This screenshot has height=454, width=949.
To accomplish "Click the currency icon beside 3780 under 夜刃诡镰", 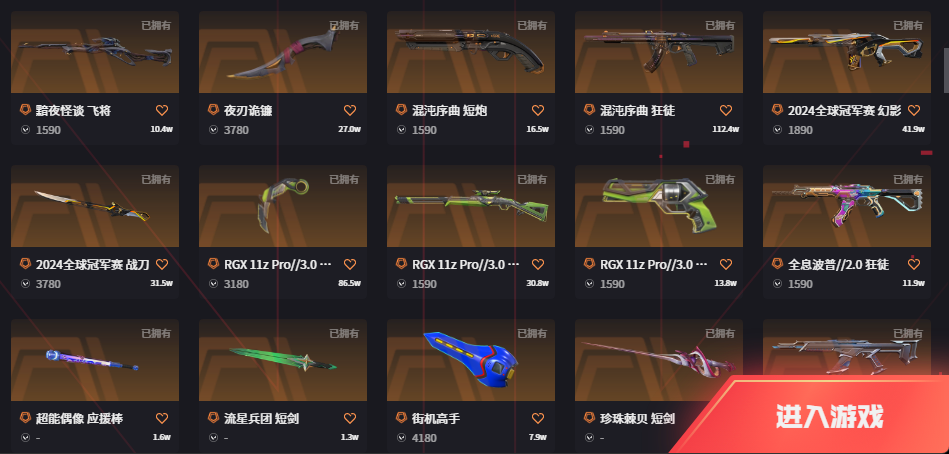I will pos(213,130).
